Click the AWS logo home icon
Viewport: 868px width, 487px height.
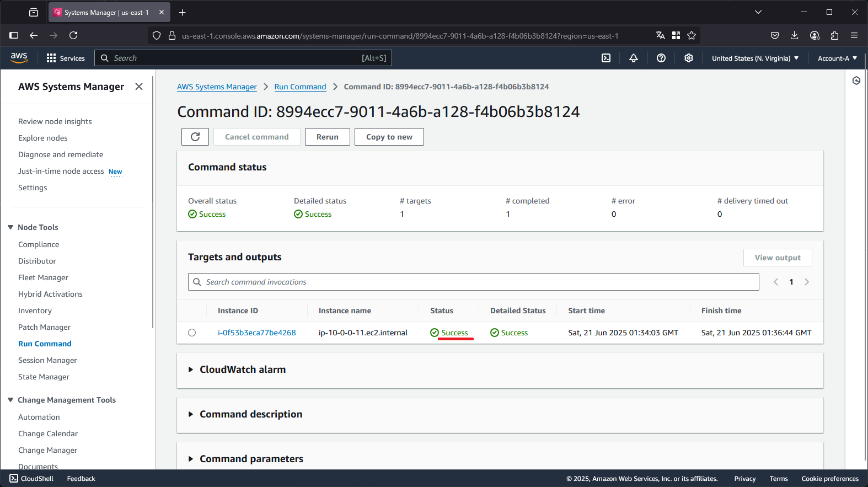[x=19, y=58]
